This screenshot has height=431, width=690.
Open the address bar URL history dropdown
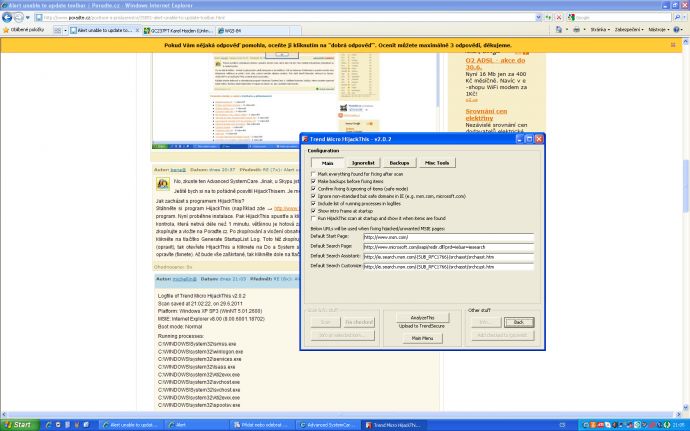(x=539, y=17)
